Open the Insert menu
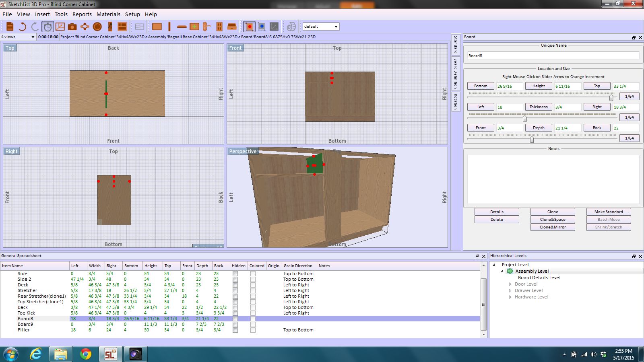This screenshot has width=644, height=362. coord(42,14)
